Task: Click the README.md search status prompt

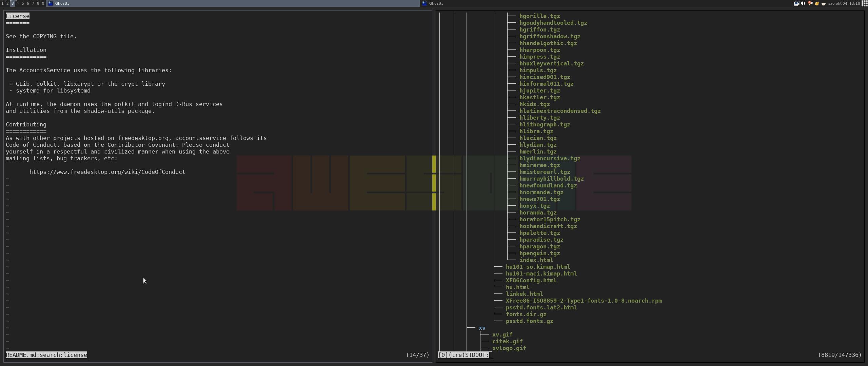Action: pyautogui.click(x=46, y=355)
